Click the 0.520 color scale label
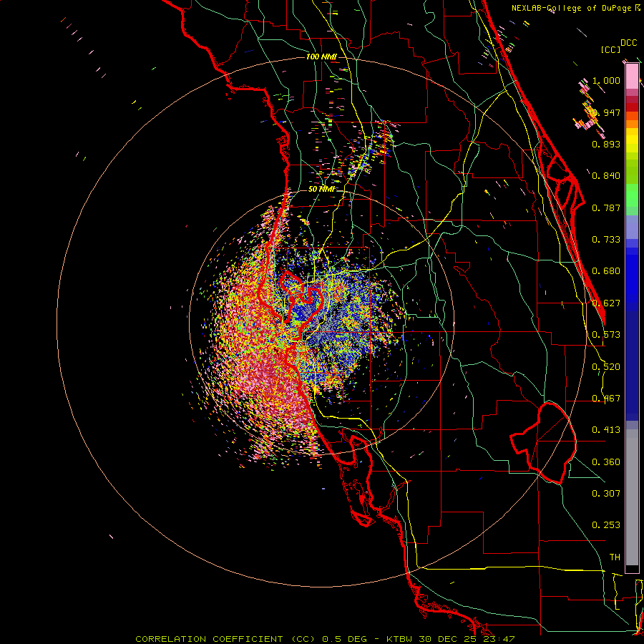 (x=606, y=367)
